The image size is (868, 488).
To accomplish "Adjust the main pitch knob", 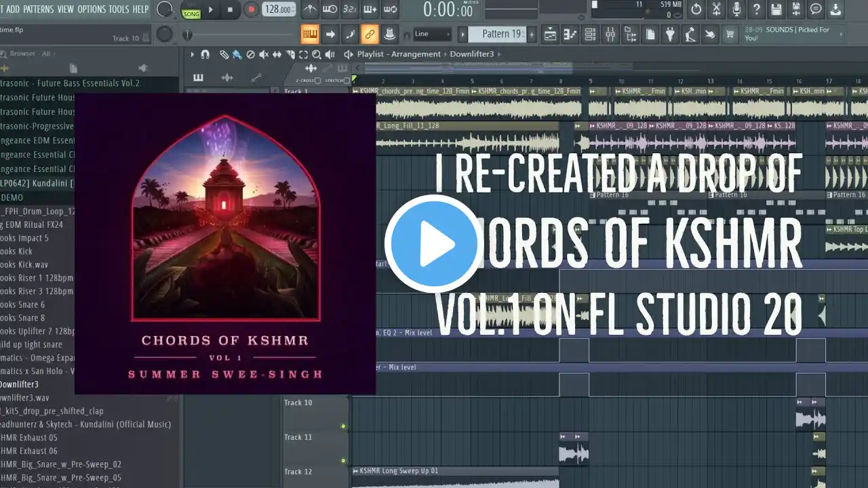I will click(165, 34).
